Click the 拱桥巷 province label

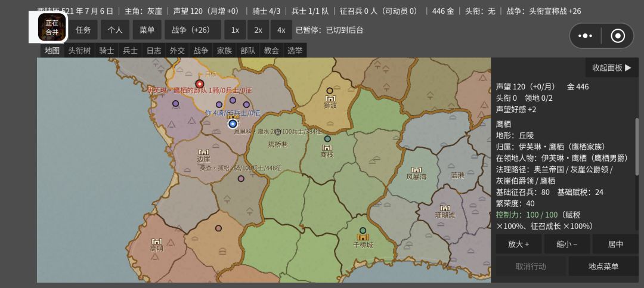(278, 145)
